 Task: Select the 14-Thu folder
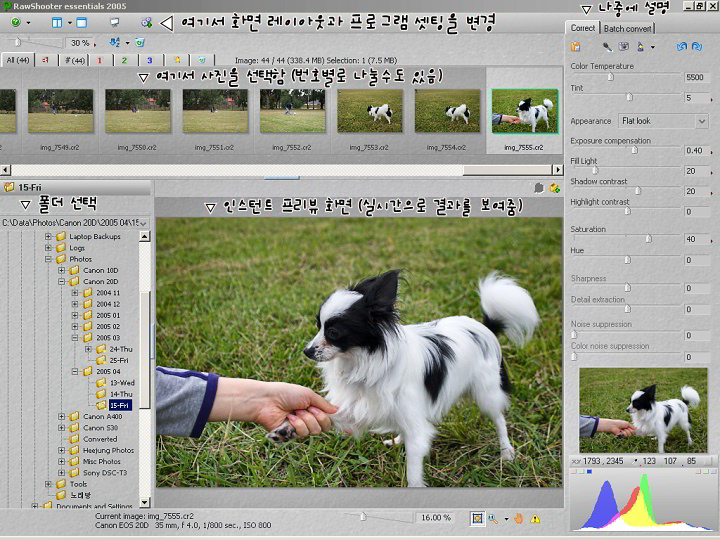click(121, 394)
